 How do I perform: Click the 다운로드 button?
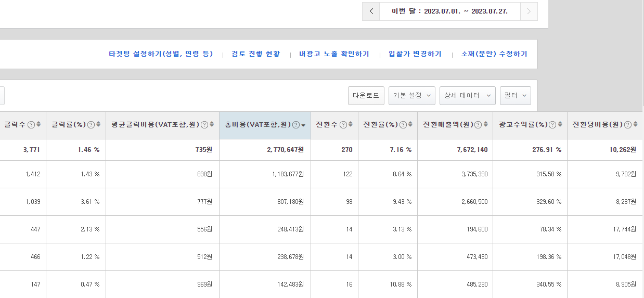pos(366,96)
